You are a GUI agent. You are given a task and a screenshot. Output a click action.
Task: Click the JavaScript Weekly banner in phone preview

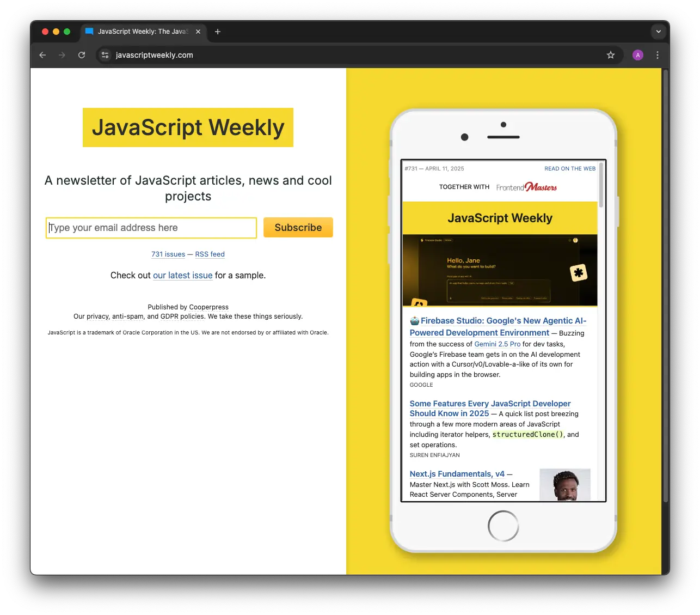(500, 218)
